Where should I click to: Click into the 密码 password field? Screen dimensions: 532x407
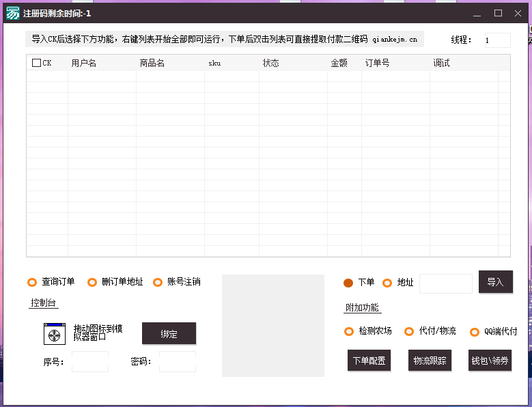[177, 362]
